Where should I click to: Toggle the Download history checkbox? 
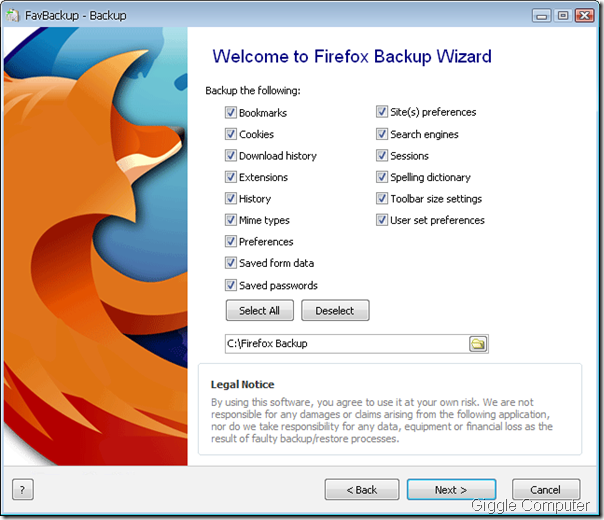230,156
